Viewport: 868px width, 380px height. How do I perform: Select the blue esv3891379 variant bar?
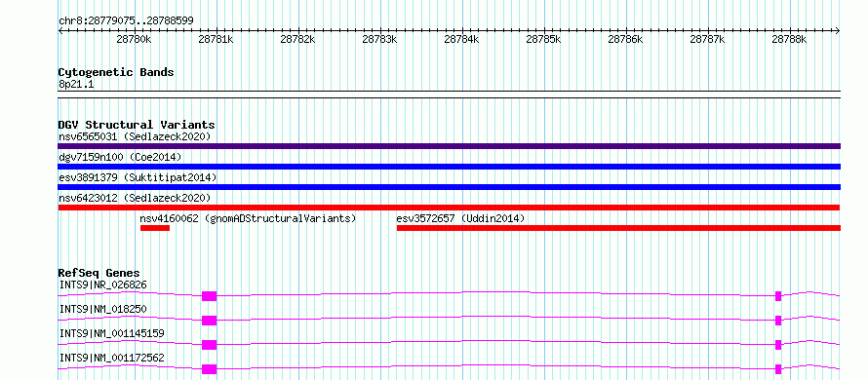(449, 187)
